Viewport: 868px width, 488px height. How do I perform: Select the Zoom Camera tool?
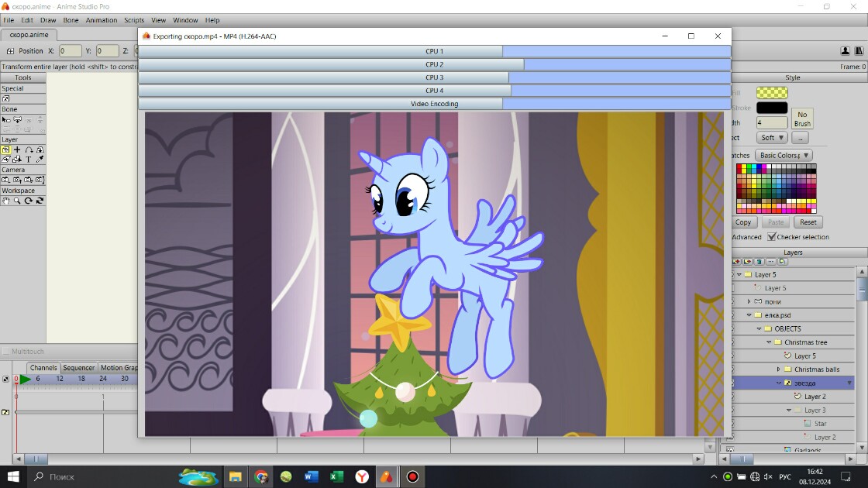point(17,180)
